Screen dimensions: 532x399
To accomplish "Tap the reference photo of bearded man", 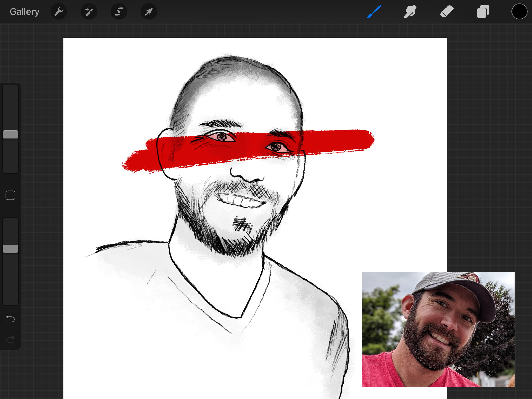I will (438, 329).
